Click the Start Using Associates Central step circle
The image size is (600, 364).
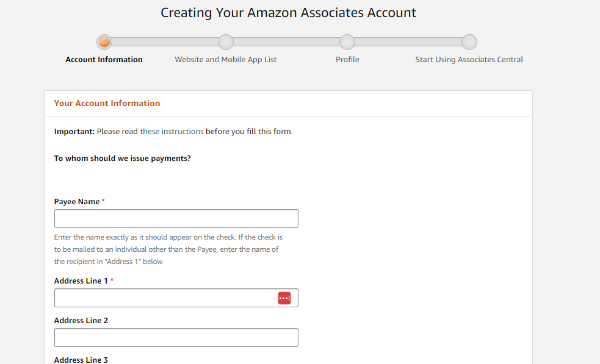[x=469, y=42]
